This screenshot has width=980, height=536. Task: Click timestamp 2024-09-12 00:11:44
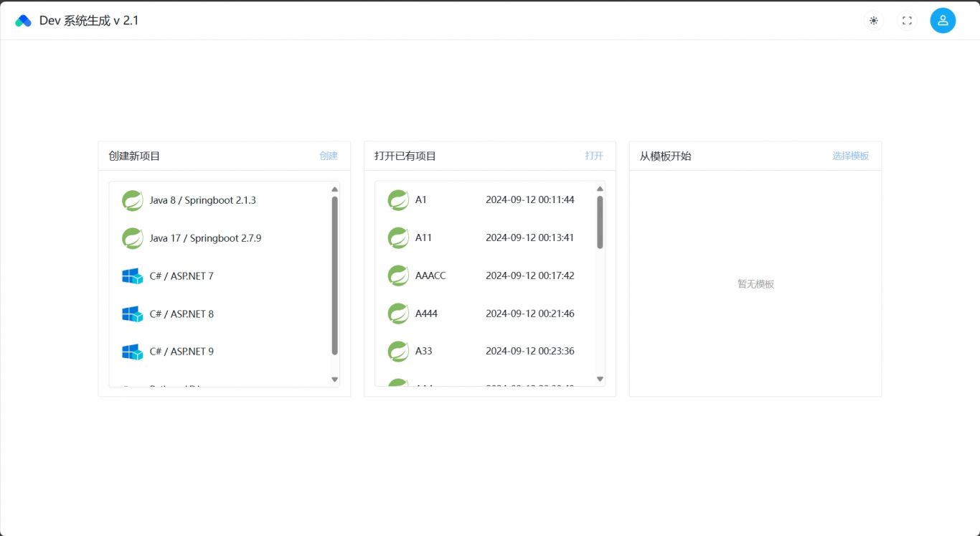click(x=530, y=200)
